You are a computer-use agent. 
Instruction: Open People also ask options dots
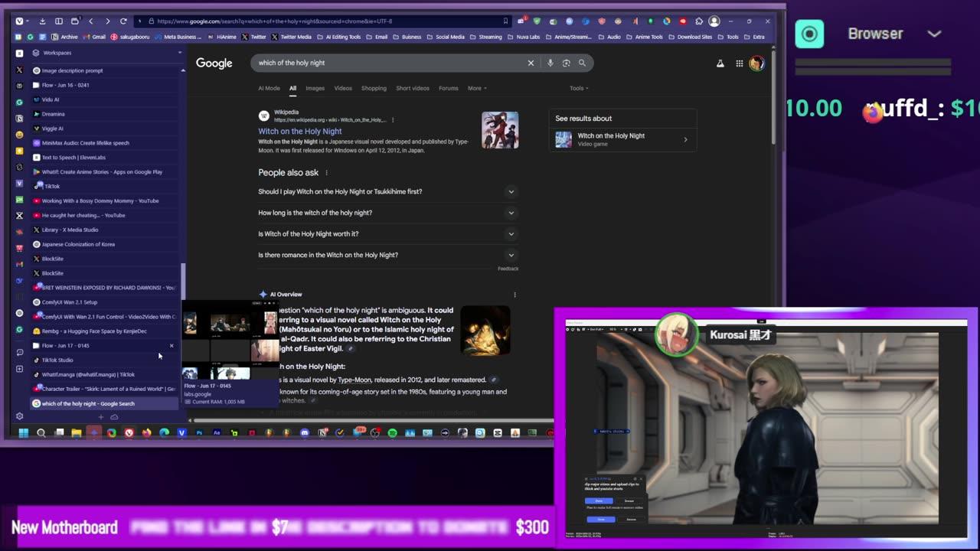pyautogui.click(x=326, y=173)
